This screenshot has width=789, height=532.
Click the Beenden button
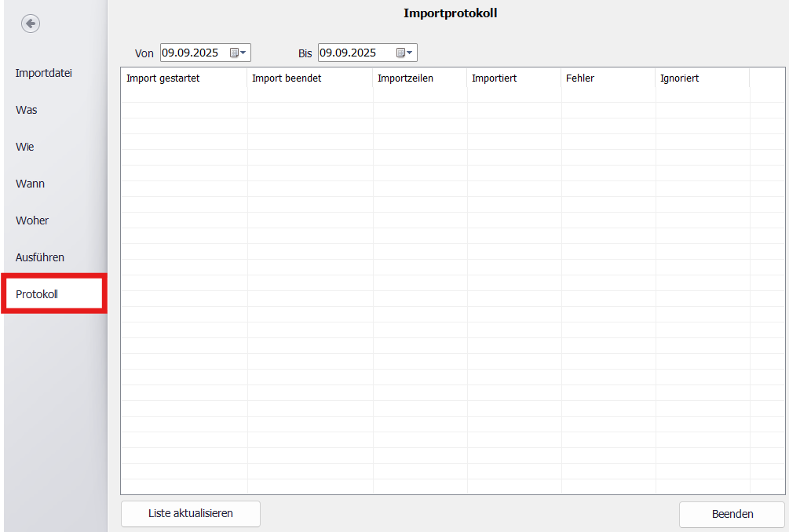[x=732, y=514]
